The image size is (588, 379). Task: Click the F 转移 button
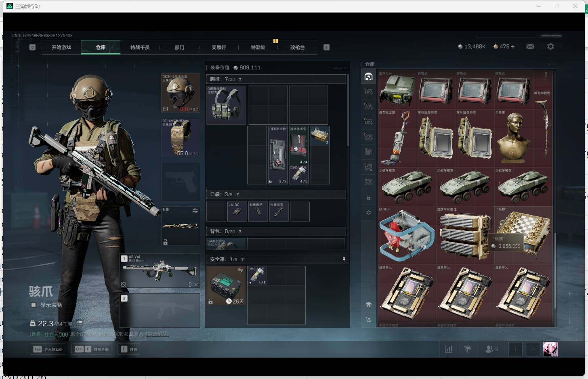click(x=129, y=349)
